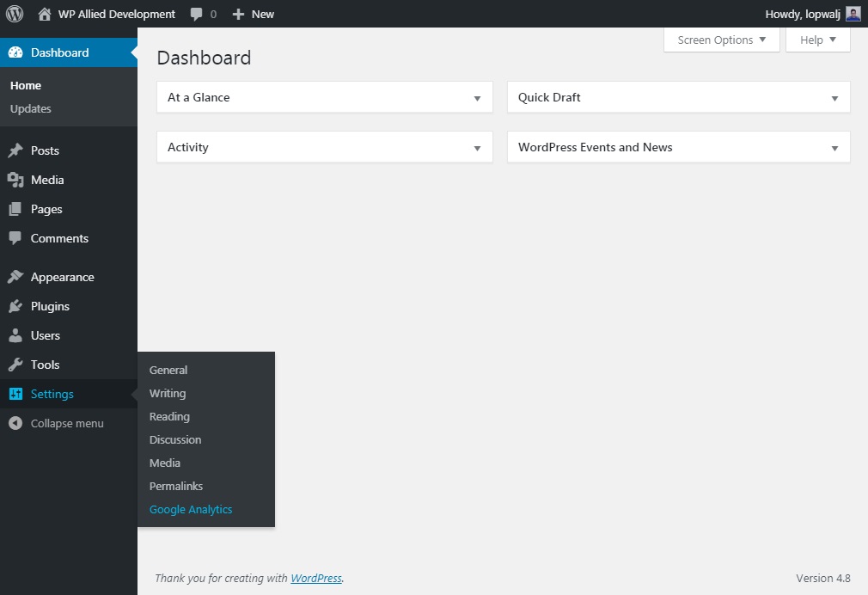Choose Reading in the Settings submenu
The height and width of the screenshot is (595, 868).
pos(169,417)
